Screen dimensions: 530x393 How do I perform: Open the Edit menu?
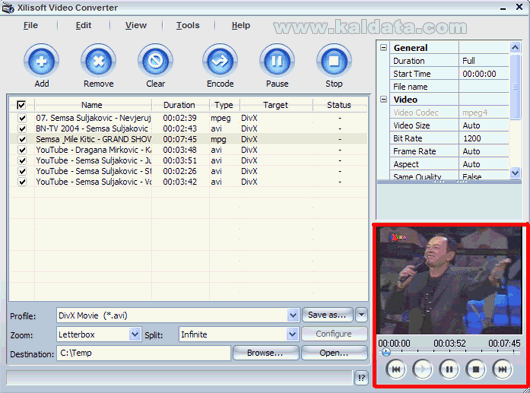tap(83, 25)
